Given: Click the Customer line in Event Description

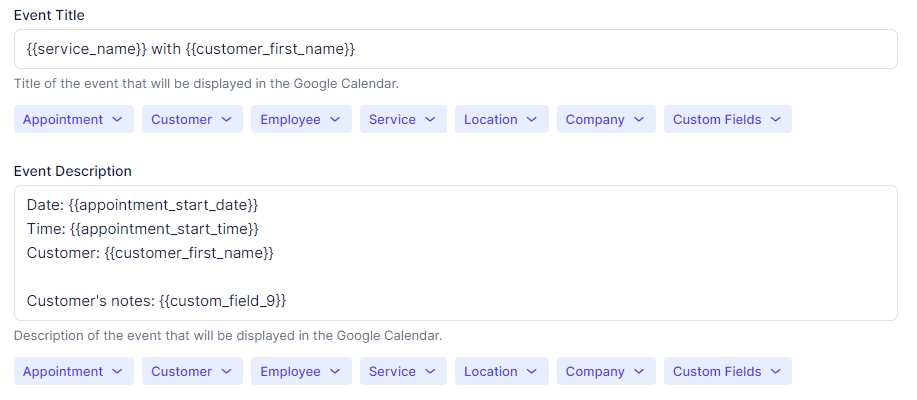Looking at the screenshot, I should (x=150, y=253).
